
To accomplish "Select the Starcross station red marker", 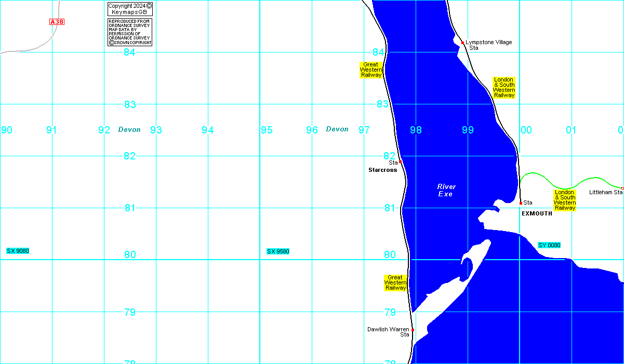I will pos(400,161).
